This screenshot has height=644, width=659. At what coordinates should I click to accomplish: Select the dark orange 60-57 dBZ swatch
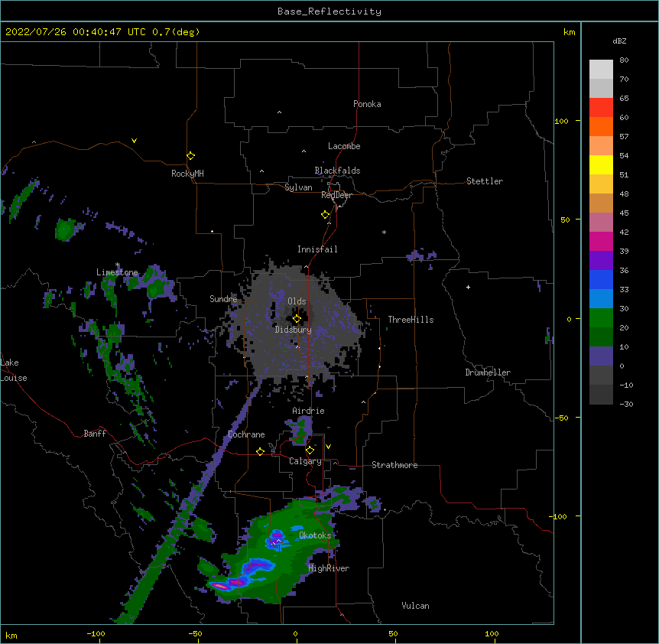pos(601,126)
